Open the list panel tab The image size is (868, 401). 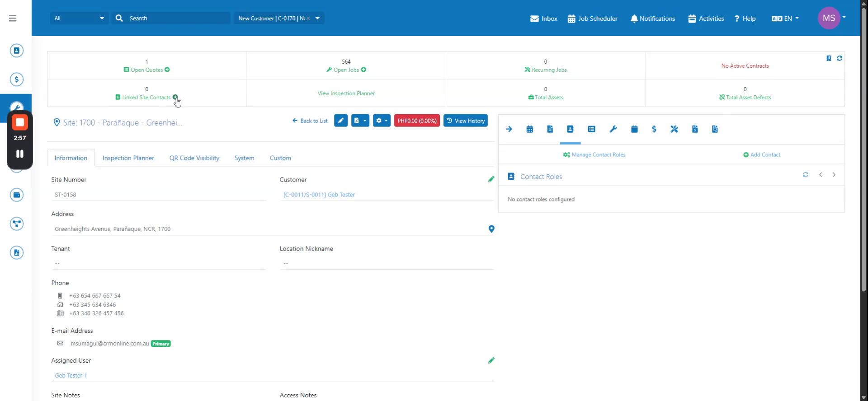[591, 129]
